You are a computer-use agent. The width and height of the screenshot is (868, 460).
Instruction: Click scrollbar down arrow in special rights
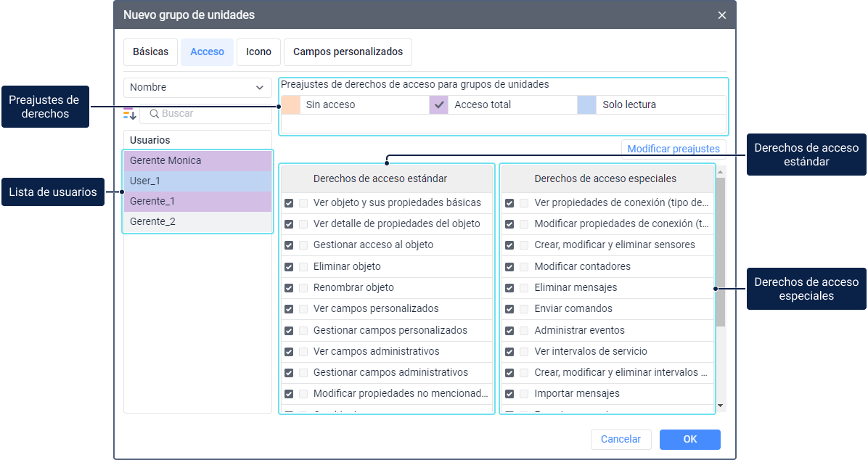pos(720,406)
